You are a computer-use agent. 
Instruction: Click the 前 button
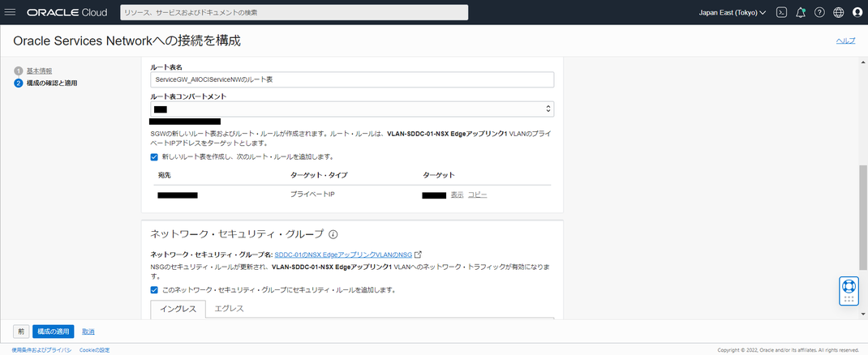20,331
